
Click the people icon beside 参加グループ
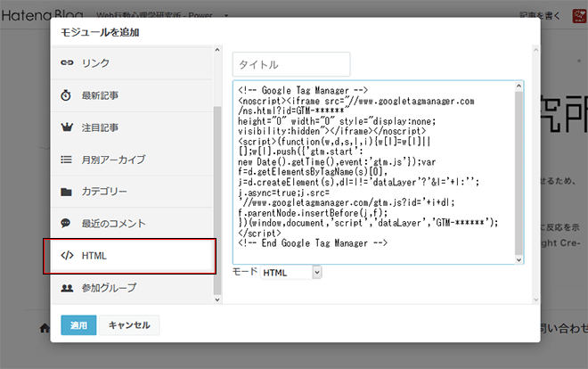pyautogui.click(x=67, y=288)
